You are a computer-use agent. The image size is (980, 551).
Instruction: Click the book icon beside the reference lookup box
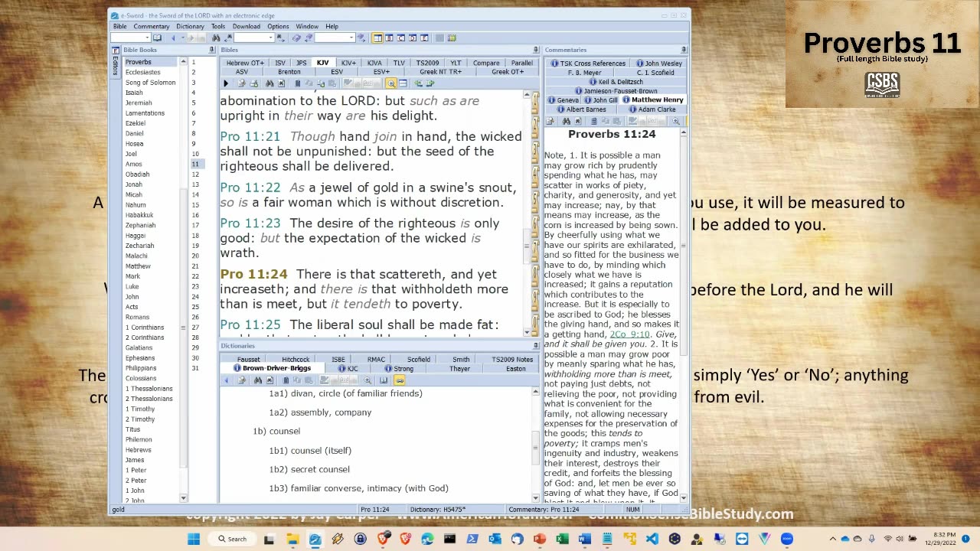pyautogui.click(x=157, y=37)
